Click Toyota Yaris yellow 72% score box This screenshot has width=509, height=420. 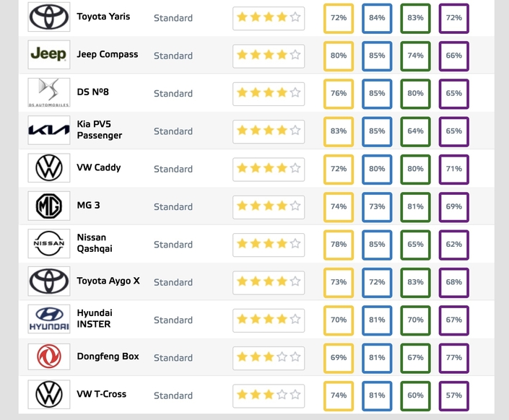click(339, 17)
